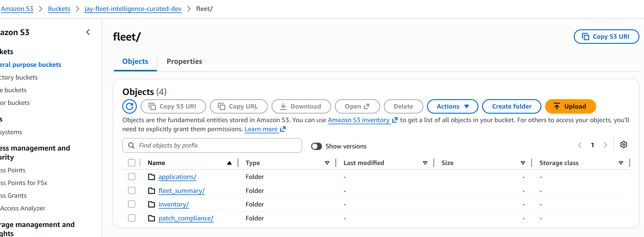644x237 pixels.
Task: Go to Amazon S3 breadcrumb
Action: point(17,9)
